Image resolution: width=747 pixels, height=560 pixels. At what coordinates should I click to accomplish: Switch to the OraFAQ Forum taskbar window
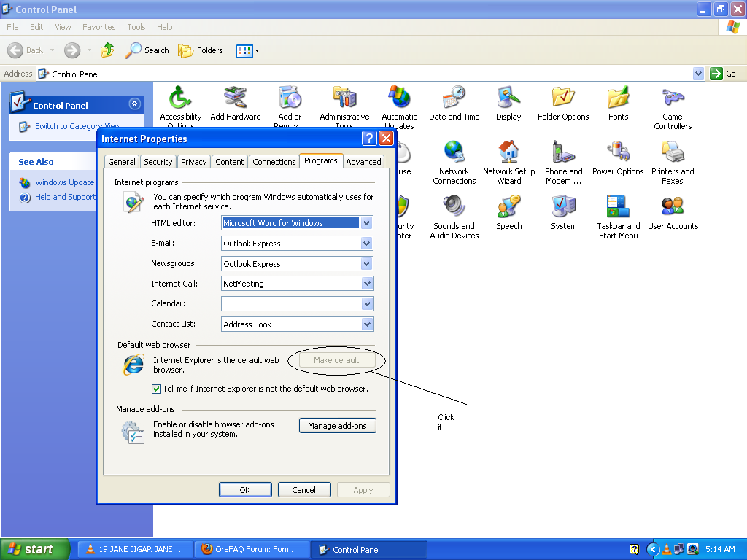(252, 549)
